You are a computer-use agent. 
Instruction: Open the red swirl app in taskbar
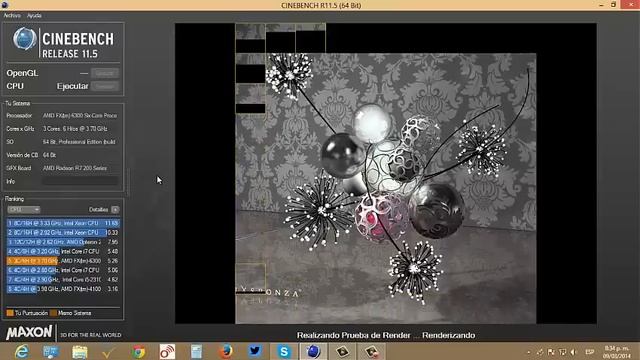coord(167,351)
